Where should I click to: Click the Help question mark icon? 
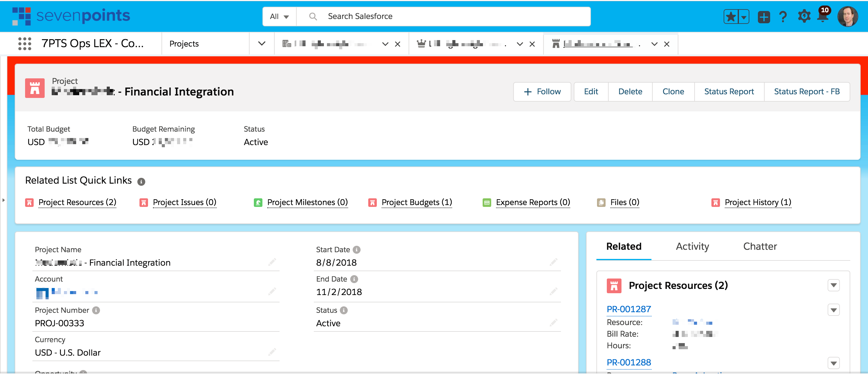click(x=783, y=17)
